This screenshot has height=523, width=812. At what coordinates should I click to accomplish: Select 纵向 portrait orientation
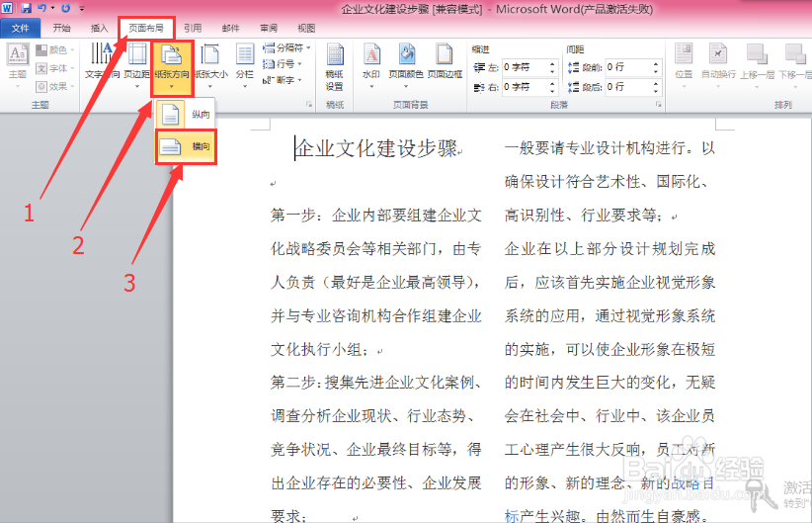[x=186, y=114]
